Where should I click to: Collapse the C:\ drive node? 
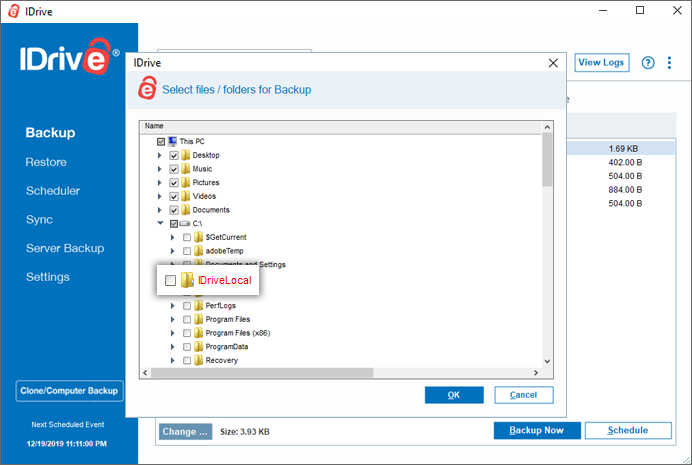tap(160, 223)
